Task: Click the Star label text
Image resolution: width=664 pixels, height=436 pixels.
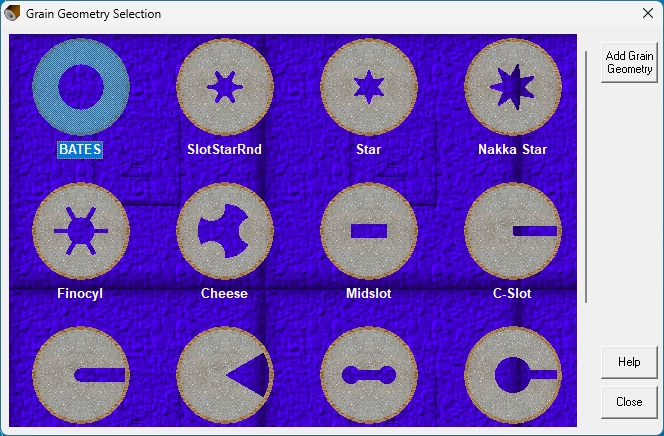Action: [x=368, y=149]
